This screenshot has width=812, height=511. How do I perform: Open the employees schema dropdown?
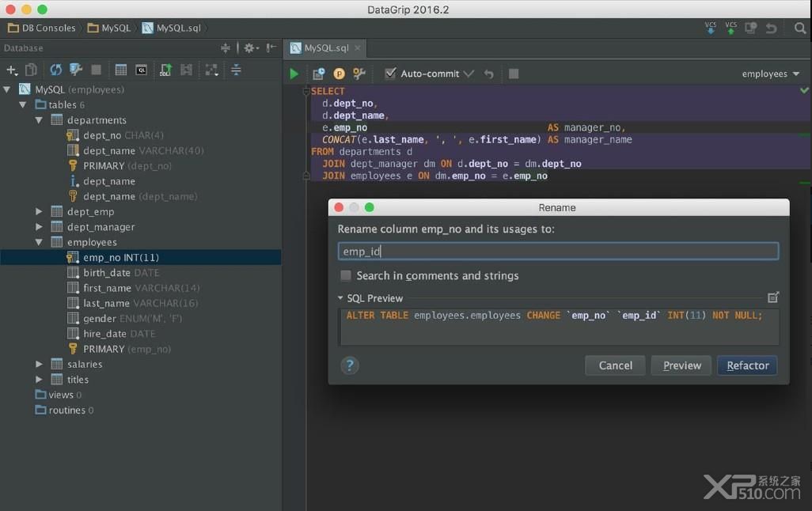(771, 74)
